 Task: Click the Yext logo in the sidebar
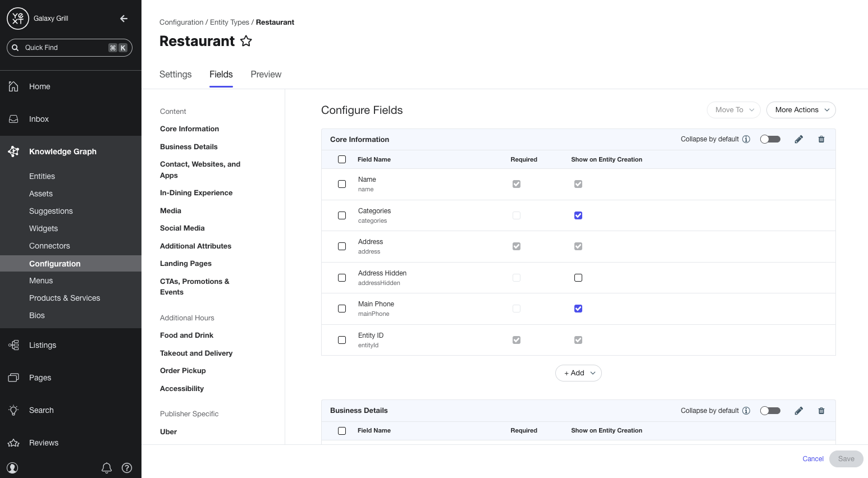[x=18, y=19]
